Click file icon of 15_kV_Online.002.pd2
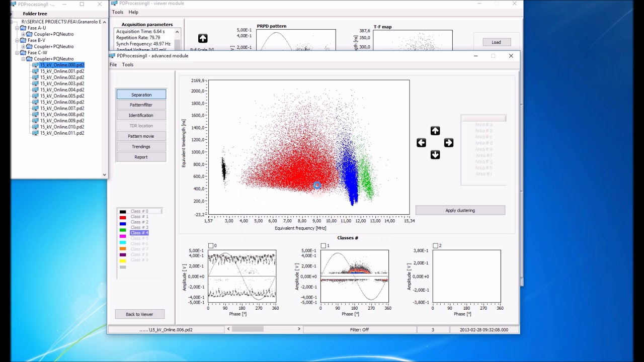This screenshot has width=644, height=362. point(35,77)
